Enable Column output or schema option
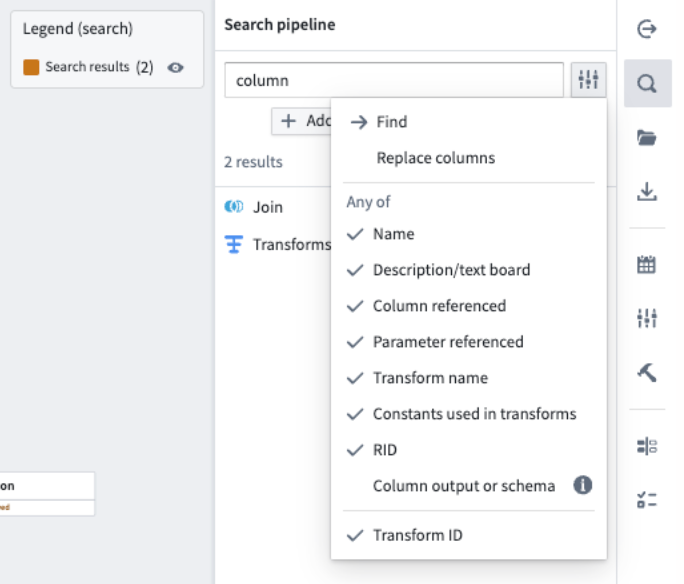This screenshot has width=684, height=584. pos(464,485)
